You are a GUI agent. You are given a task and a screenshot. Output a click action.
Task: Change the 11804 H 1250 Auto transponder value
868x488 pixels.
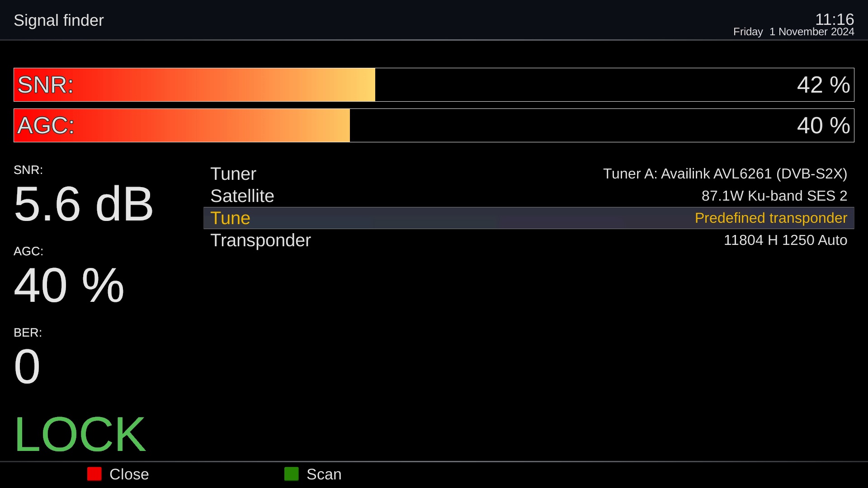point(785,240)
